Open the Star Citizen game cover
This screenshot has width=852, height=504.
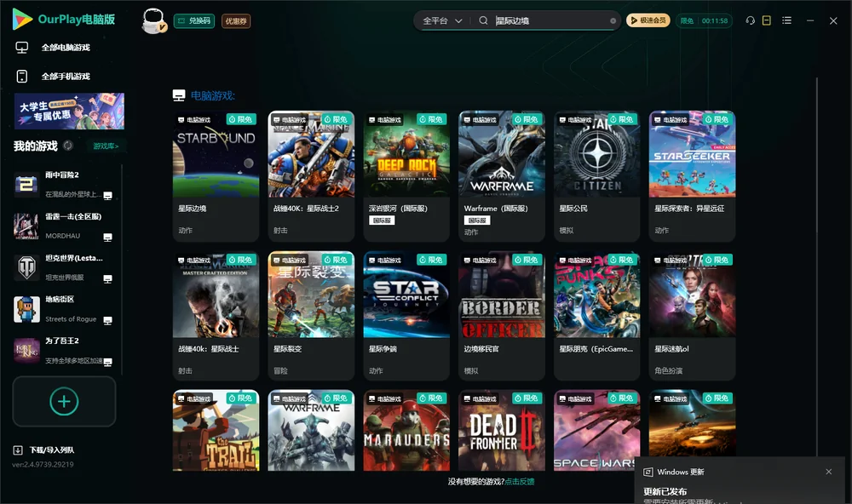point(596,154)
